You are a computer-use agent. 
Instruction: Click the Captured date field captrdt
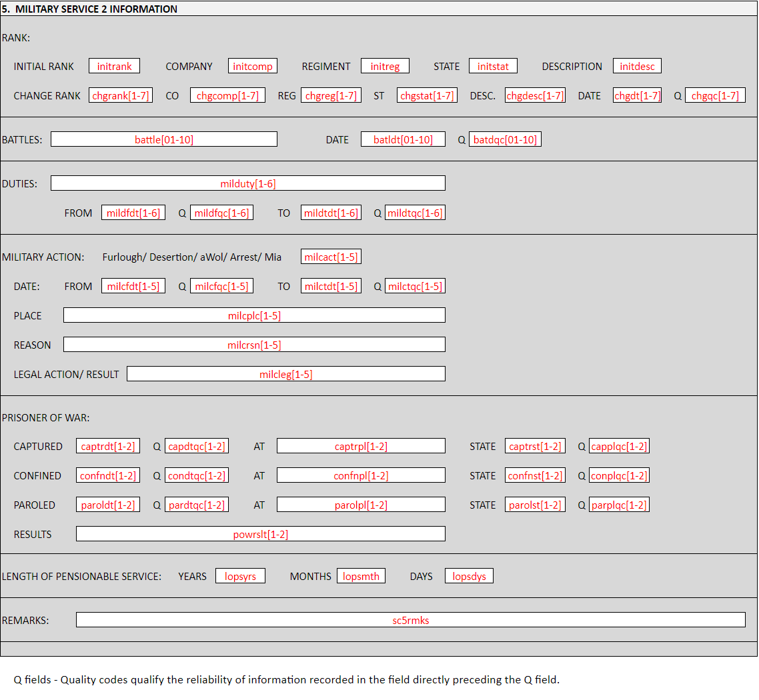click(108, 446)
